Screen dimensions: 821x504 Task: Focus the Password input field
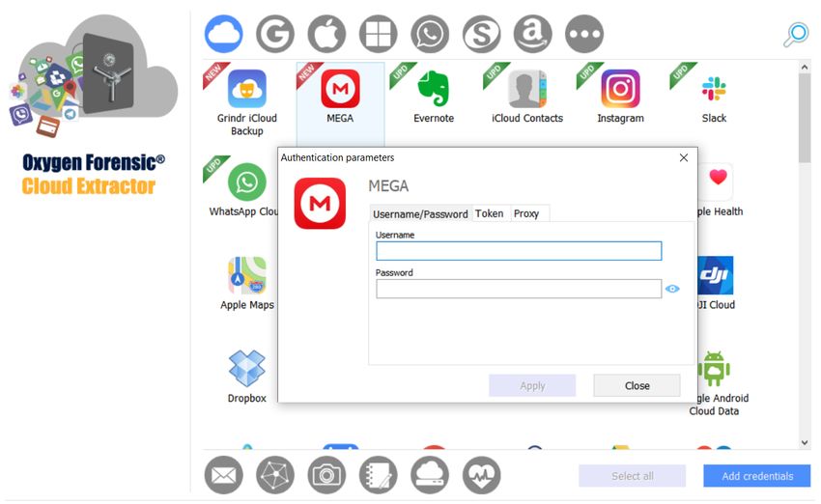coord(519,289)
